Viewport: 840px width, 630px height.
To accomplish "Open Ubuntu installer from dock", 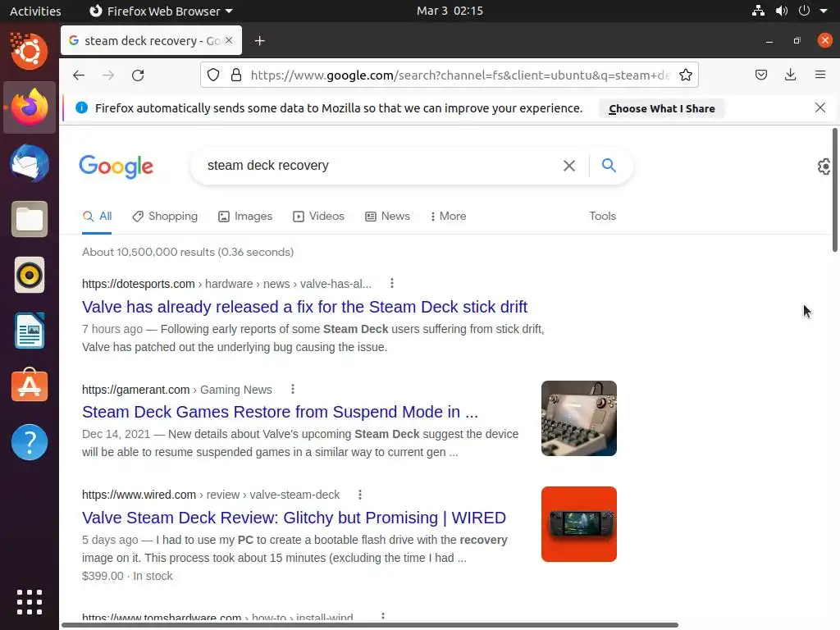I will coord(30,52).
